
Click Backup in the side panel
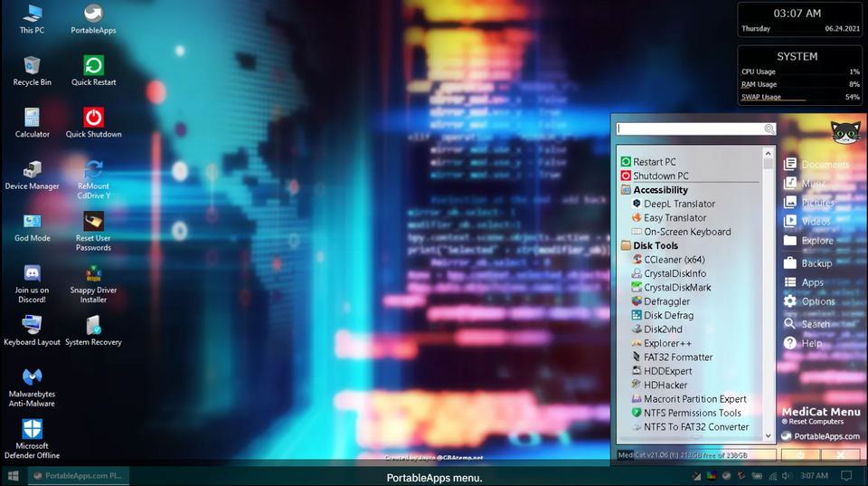[808, 263]
